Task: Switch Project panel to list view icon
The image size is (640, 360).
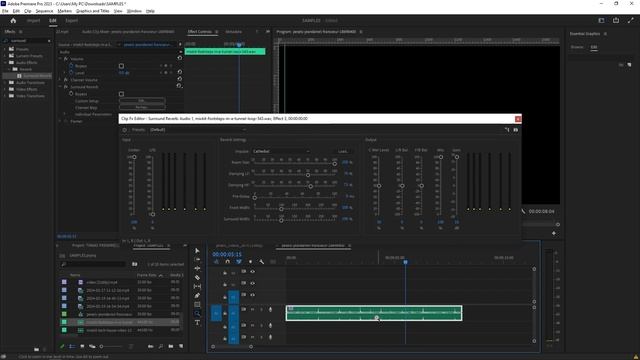Action: [72, 347]
